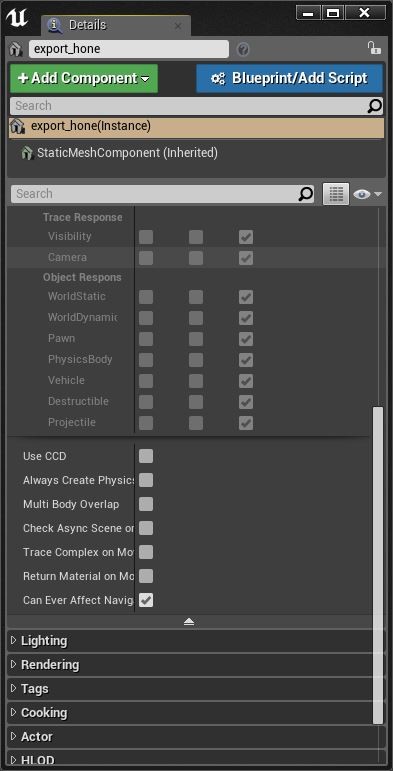Click the help question mark icon
The height and width of the screenshot is (771, 393).
(243, 49)
